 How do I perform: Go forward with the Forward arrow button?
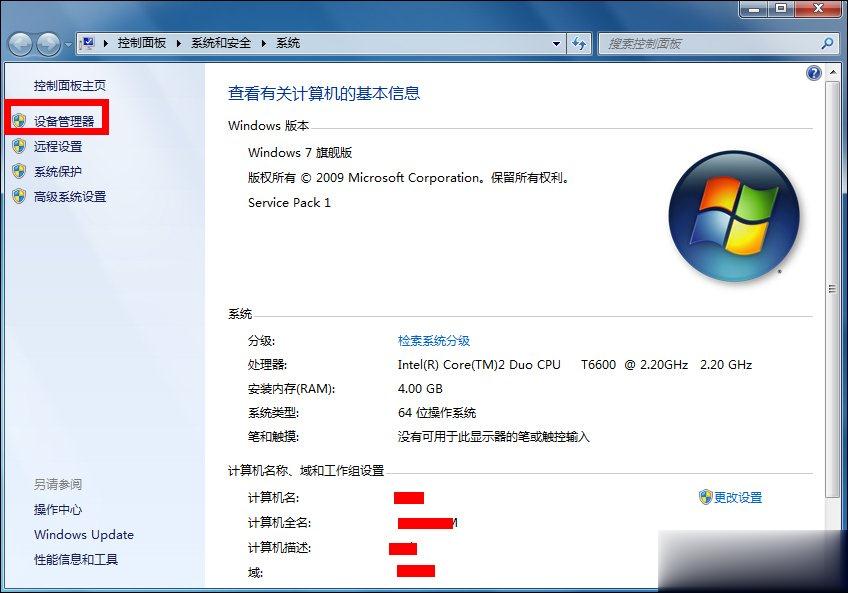(48, 44)
